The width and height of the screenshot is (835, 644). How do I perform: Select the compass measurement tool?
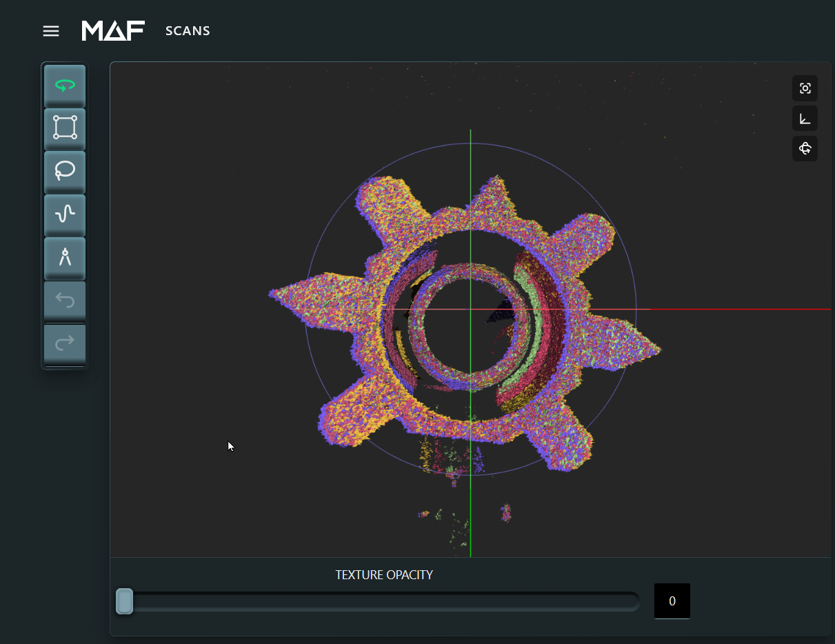(64, 258)
